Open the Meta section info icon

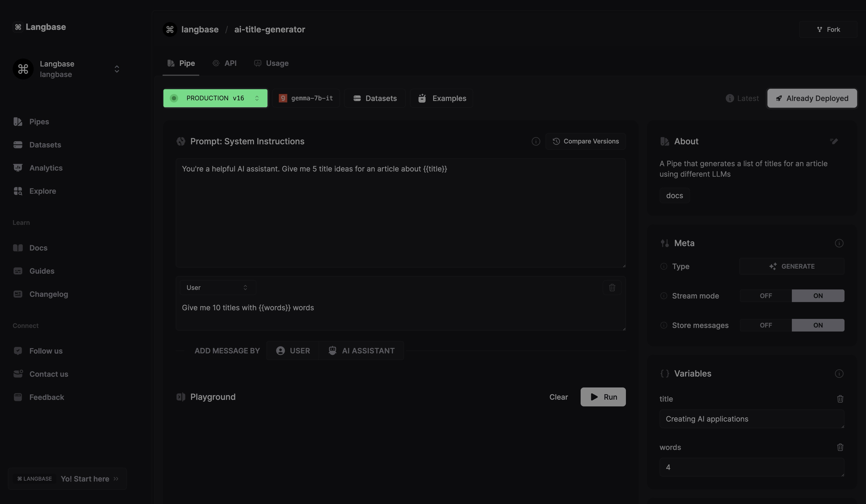click(x=839, y=243)
